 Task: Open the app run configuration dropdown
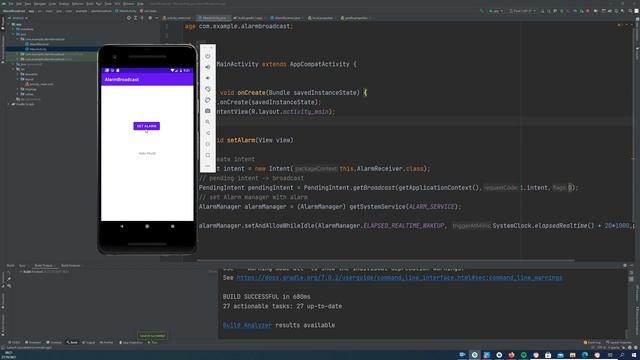coord(496,11)
